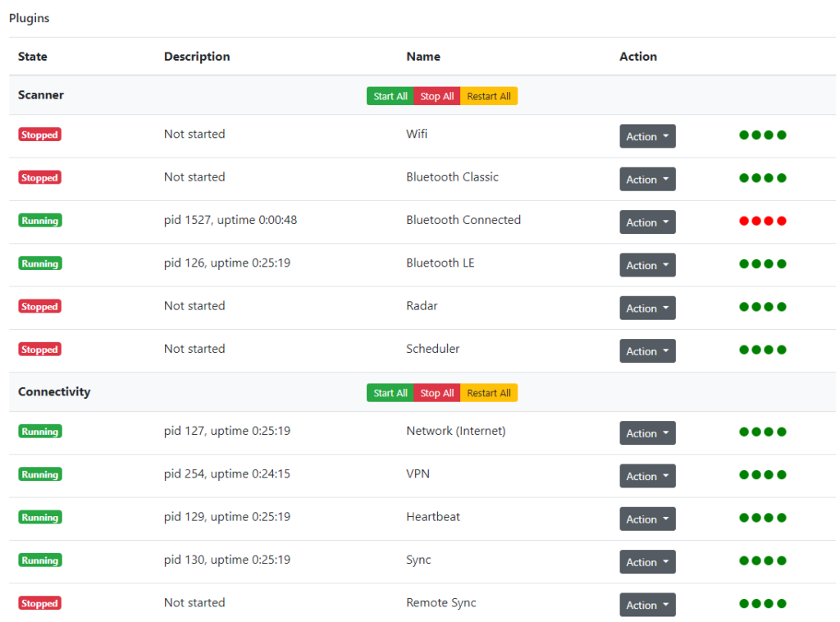840x622 pixels.
Task: Start All Scanner plugins
Action: pos(390,96)
